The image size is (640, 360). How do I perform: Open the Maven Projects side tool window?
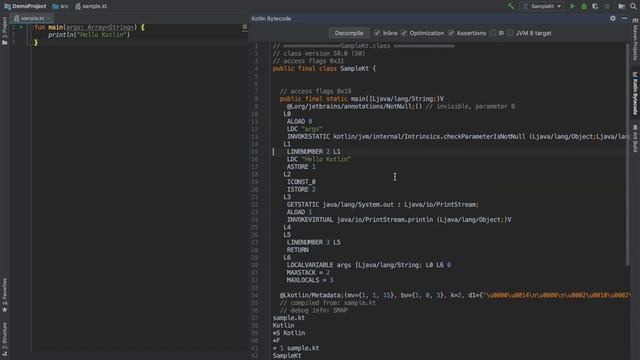pos(635,40)
